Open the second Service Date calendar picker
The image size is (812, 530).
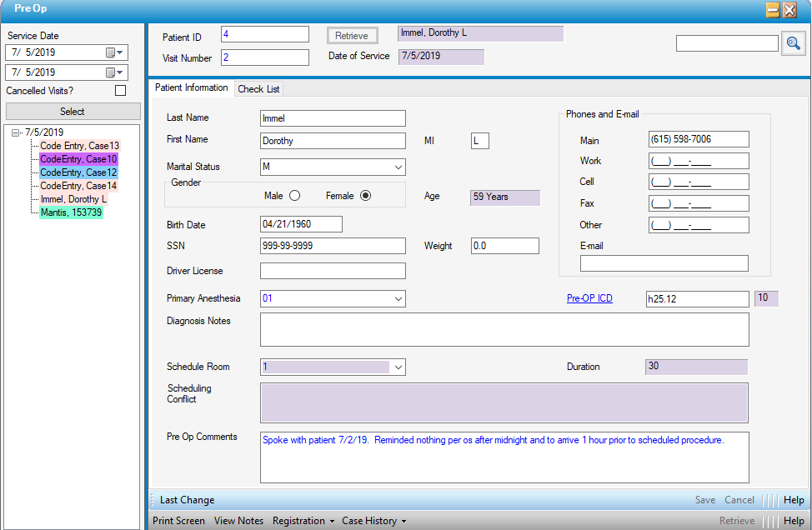click(113, 73)
